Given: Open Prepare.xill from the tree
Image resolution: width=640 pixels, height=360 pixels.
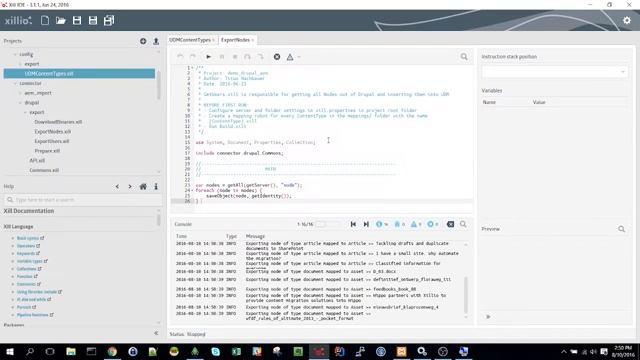Looking at the screenshot, I should 47,151.
